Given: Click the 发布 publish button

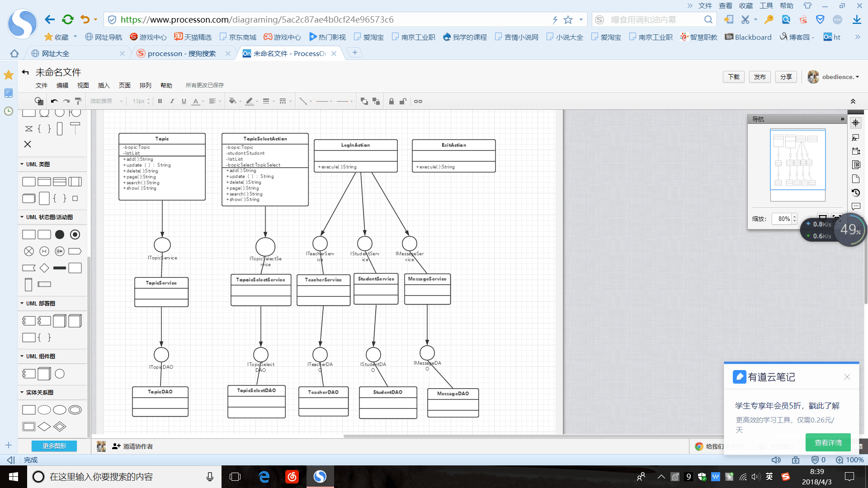Looking at the screenshot, I should click(760, 77).
